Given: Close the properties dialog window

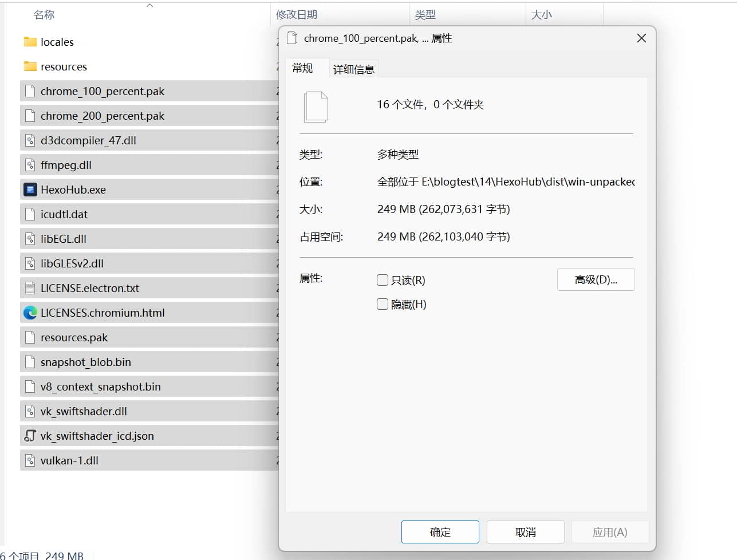Looking at the screenshot, I should (x=641, y=38).
